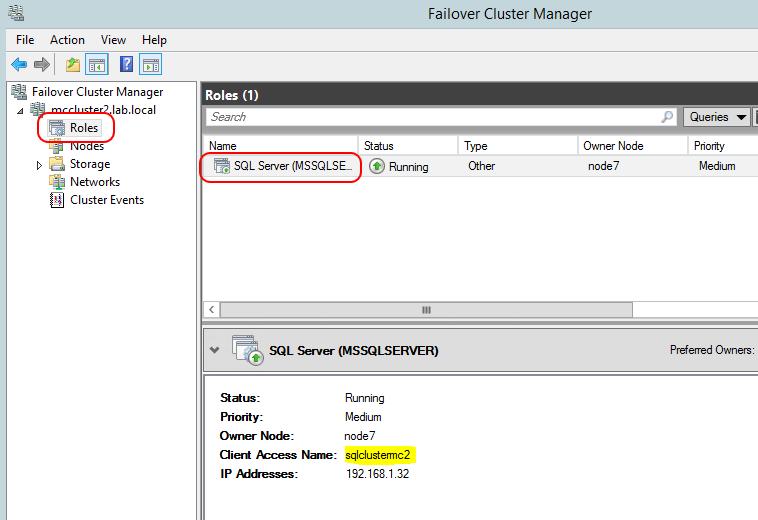Open the Queries dropdown
Viewport: 758px width, 520px height.
(x=716, y=117)
